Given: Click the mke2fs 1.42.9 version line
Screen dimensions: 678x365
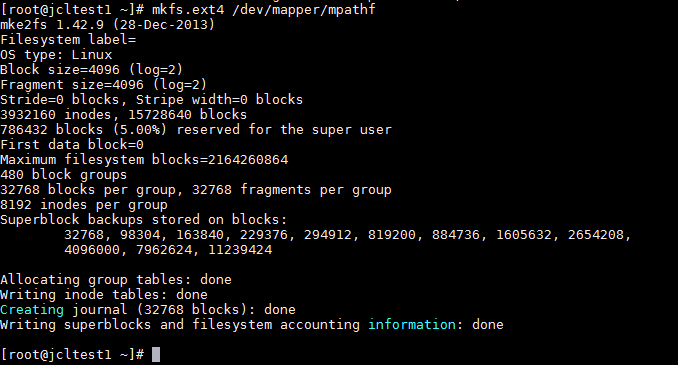Looking at the screenshot, I should (107, 24).
